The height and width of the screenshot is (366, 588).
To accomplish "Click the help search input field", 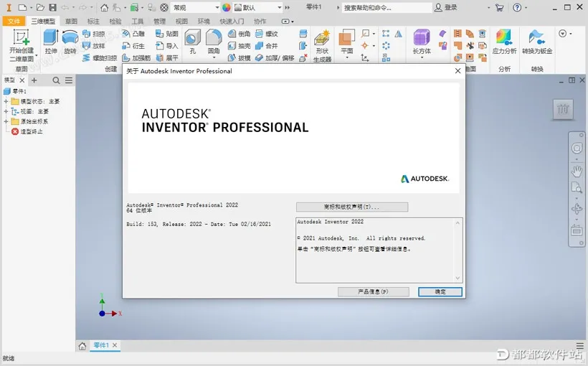I will 386,7.
